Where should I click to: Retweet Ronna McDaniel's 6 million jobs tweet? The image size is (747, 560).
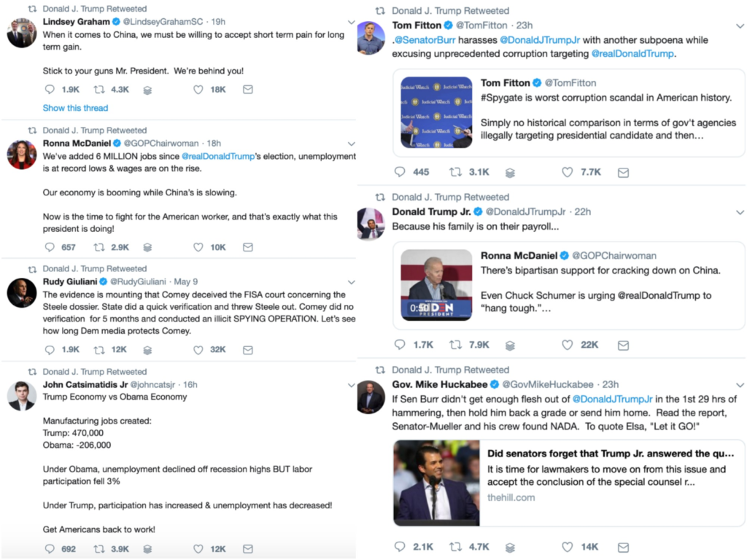pyautogui.click(x=99, y=247)
